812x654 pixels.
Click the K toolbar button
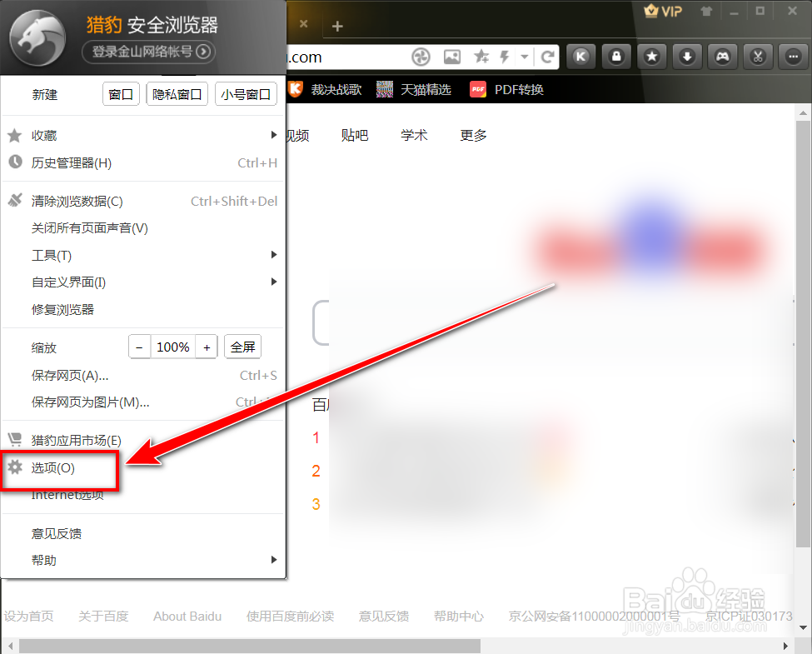coord(581,57)
